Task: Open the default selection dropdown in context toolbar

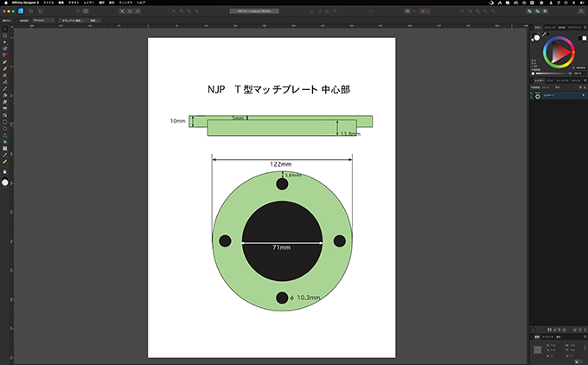Action: (x=42, y=19)
